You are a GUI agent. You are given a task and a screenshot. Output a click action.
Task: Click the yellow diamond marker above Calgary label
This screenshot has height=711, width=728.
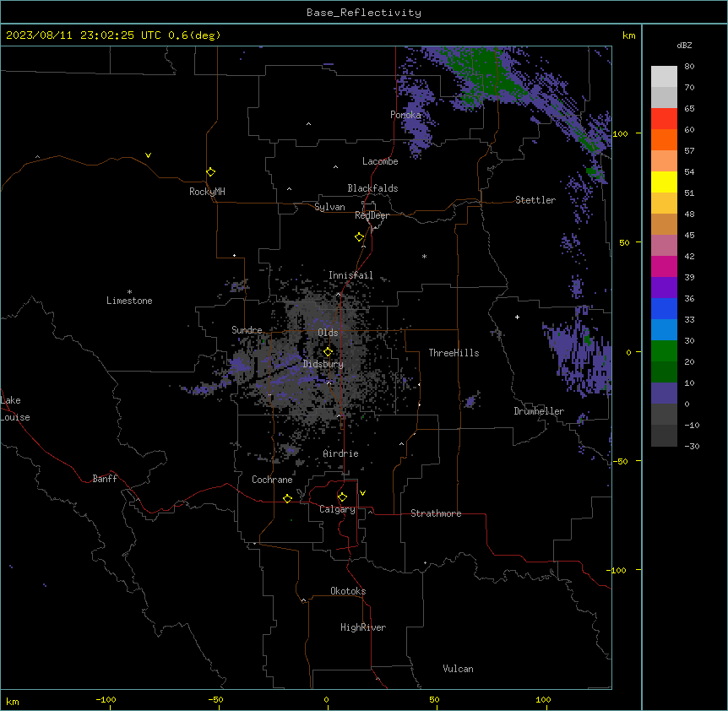coord(342,497)
